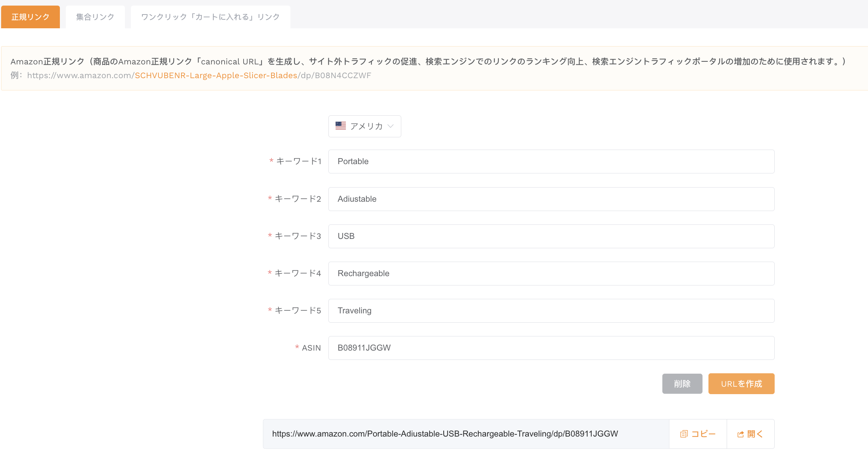Focus the キーワード4 field containing Rechargeable
This screenshot has height=460, width=868.
point(551,274)
